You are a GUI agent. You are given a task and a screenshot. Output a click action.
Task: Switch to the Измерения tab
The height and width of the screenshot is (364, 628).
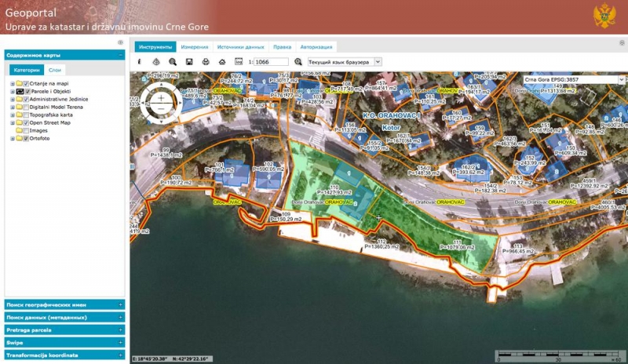pos(194,47)
